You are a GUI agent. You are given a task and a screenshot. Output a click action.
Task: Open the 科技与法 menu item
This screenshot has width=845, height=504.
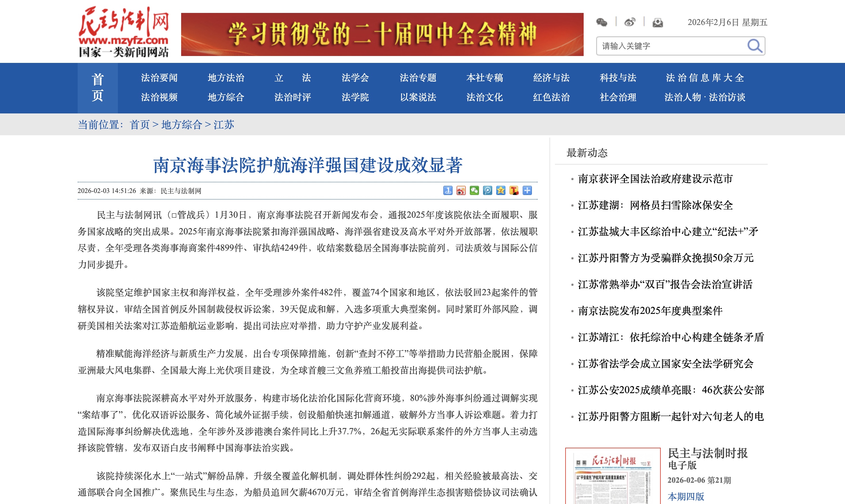618,78
